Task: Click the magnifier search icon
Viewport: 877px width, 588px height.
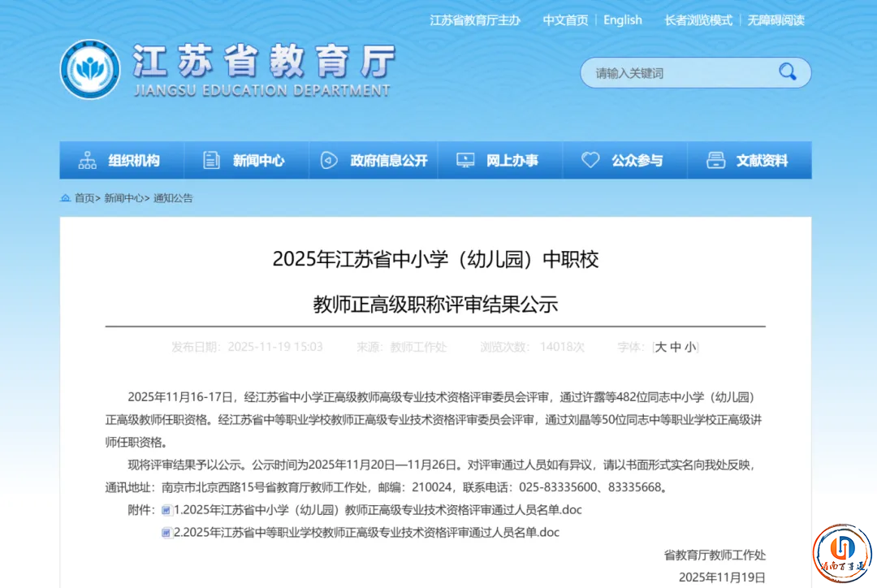Action: pyautogui.click(x=787, y=72)
